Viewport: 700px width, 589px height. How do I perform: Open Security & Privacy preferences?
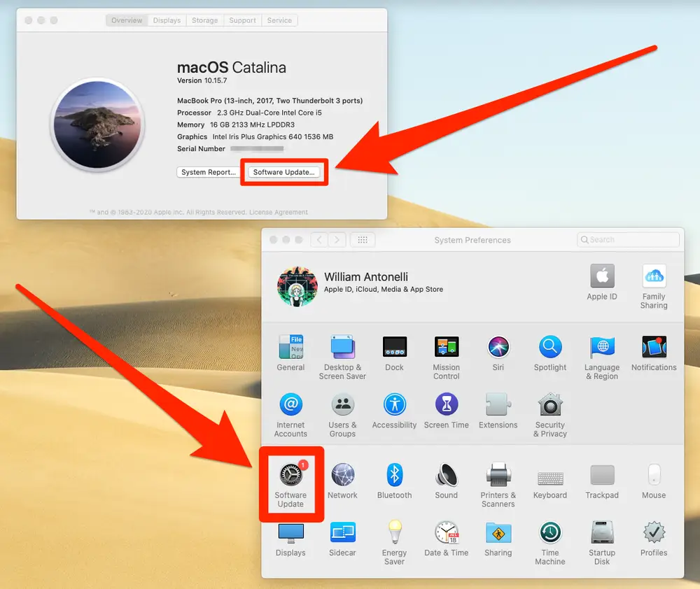click(x=550, y=405)
